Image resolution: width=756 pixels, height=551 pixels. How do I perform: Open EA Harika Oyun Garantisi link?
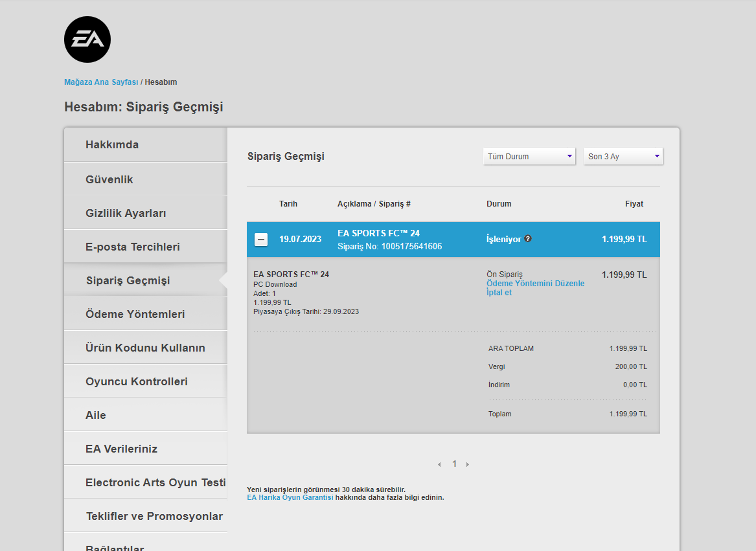pos(290,497)
